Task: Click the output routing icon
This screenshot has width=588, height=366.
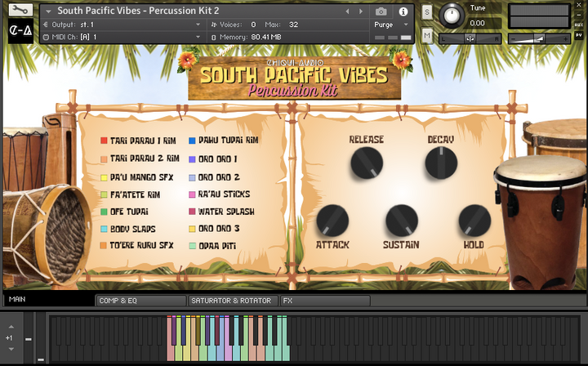Action: click(46, 25)
